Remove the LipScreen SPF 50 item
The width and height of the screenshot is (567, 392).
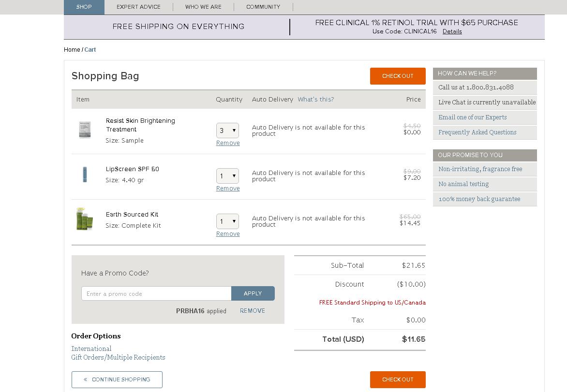[228, 189]
